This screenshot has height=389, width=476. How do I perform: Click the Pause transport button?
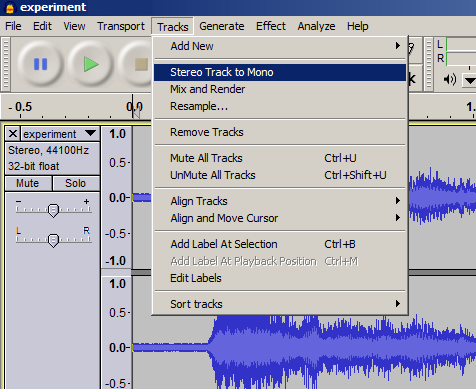pos(40,64)
